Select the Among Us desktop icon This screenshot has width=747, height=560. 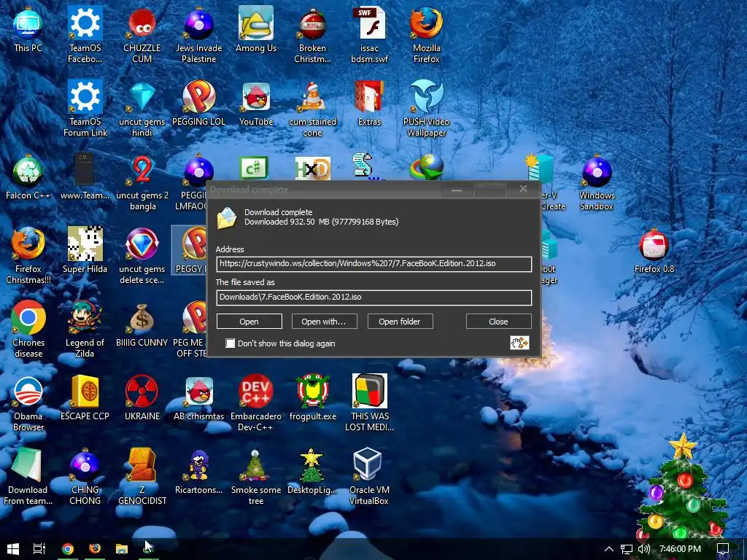point(256,29)
